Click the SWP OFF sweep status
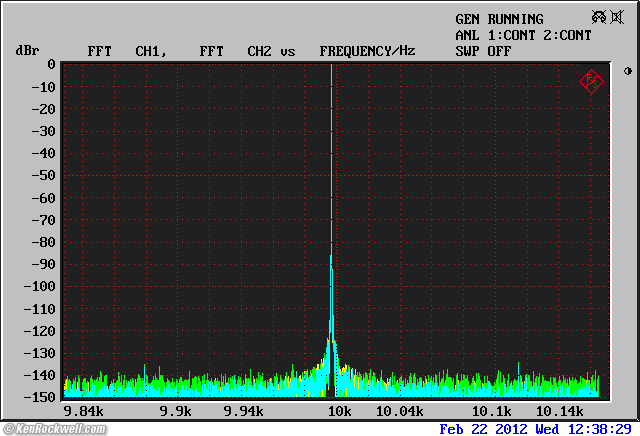Screen dimensions: 640x436 click(483, 50)
